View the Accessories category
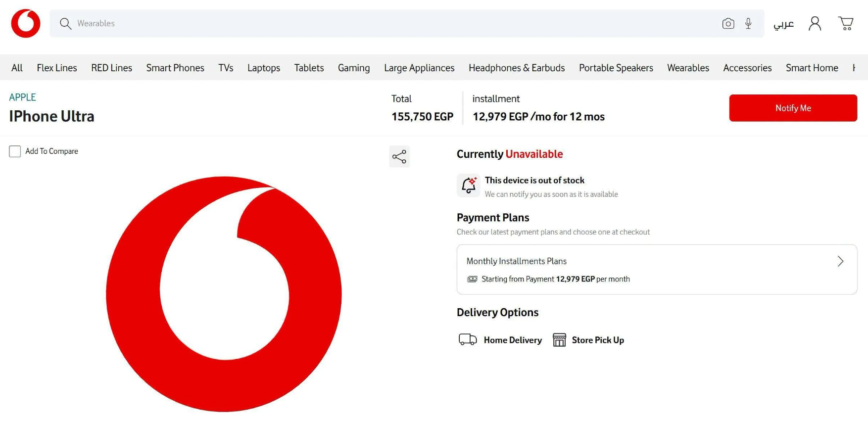Viewport: 868px width, 421px height. coord(747,68)
